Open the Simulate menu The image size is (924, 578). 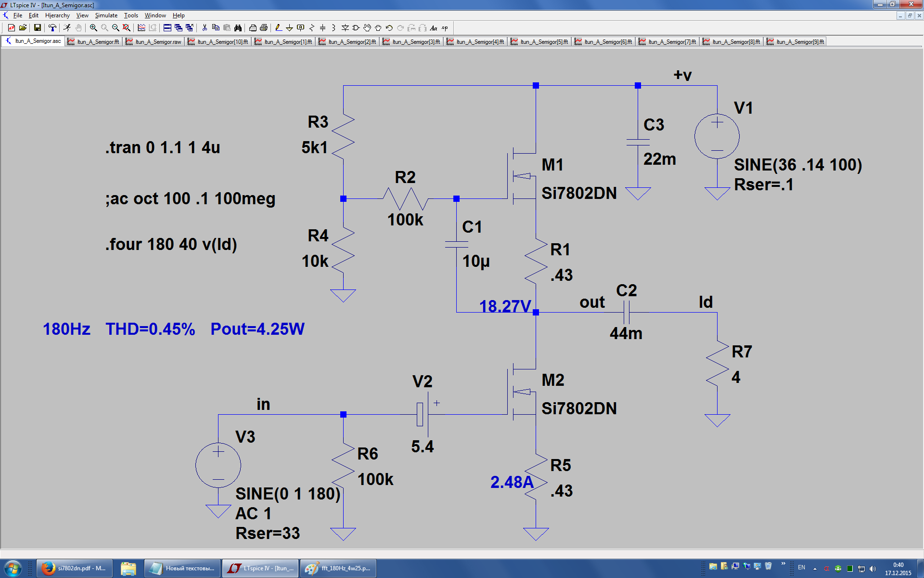tap(106, 15)
